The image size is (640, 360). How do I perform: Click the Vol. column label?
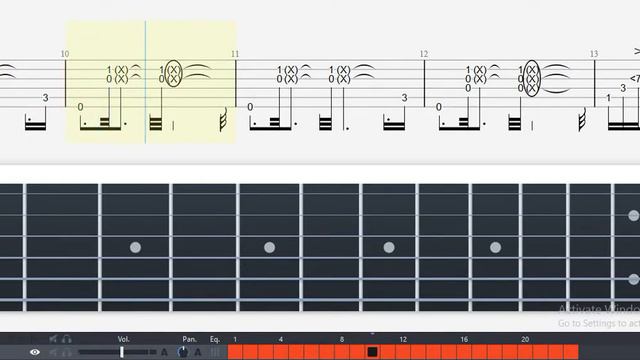point(123,339)
